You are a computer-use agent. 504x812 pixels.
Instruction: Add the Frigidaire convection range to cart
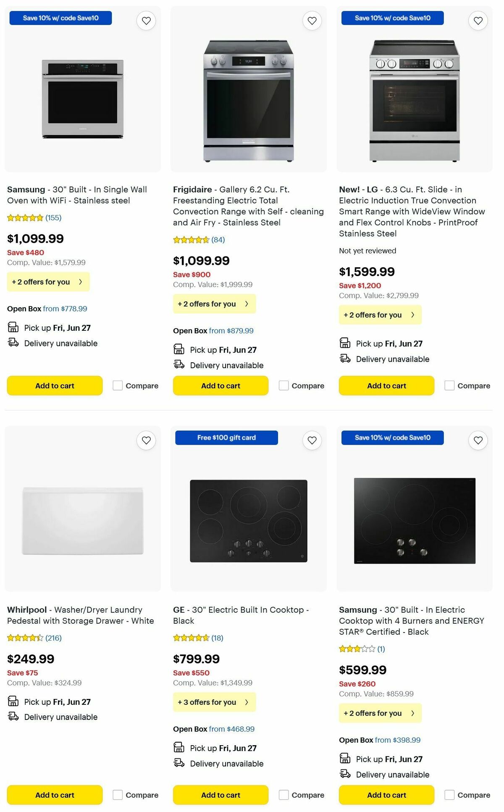(220, 385)
